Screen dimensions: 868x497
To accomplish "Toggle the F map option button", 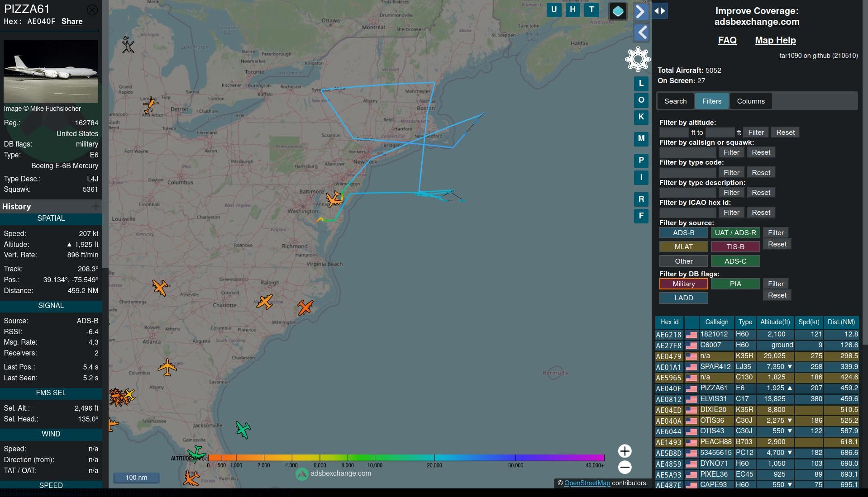I will (x=641, y=216).
